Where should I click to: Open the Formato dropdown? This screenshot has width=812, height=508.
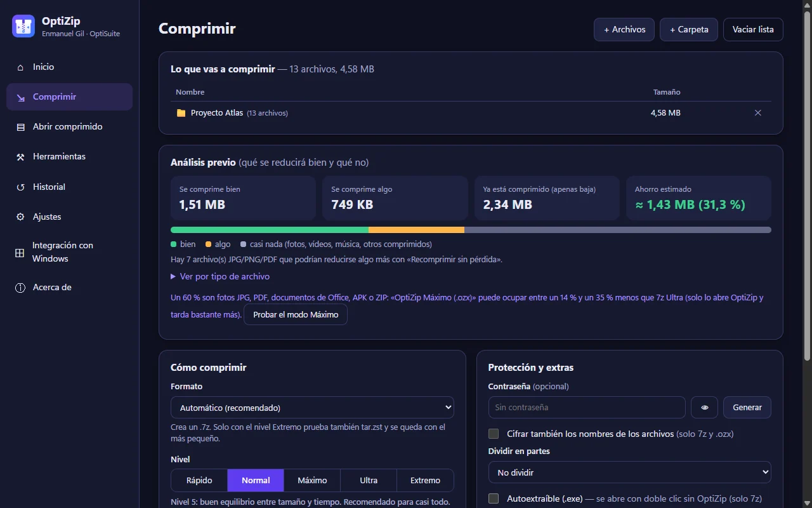point(312,408)
